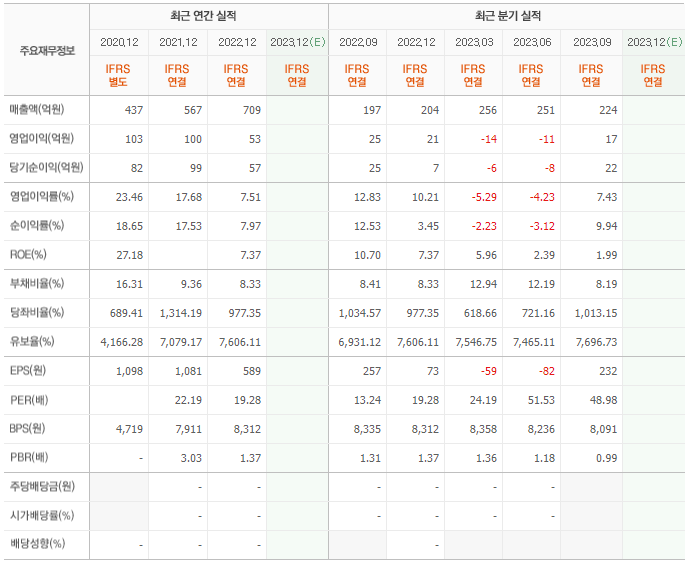Image resolution: width=695 pixels, height=565 pixels.
Task: Click negative net income -6
Action: click(x=492, y=168)
